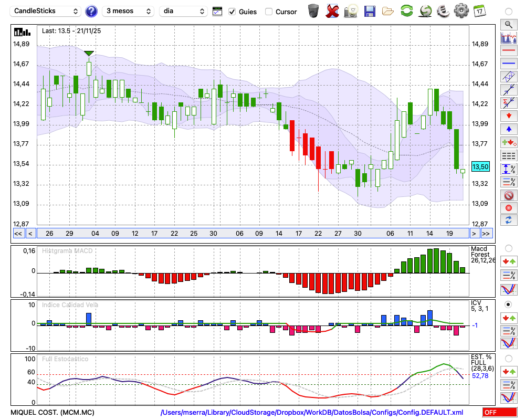The height and width of the screenshot is (420, 525).
Task: Draw a red horizontal line
Action: [509, 50]
